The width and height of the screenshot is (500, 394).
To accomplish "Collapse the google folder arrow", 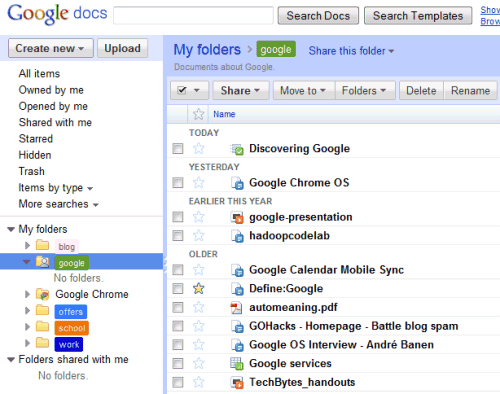I will click(27, 262).
